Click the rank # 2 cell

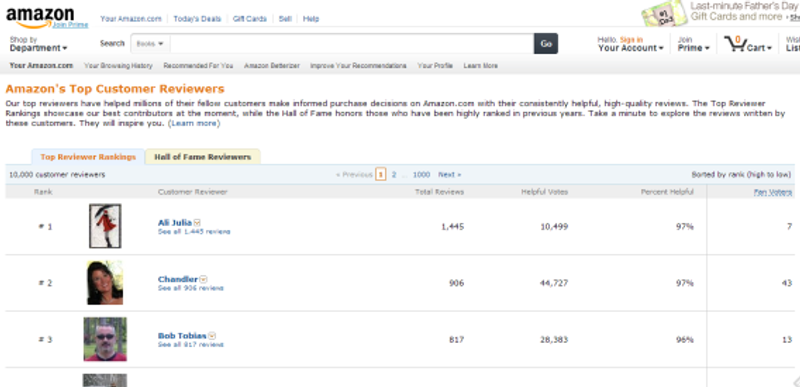tap(45, 283)
